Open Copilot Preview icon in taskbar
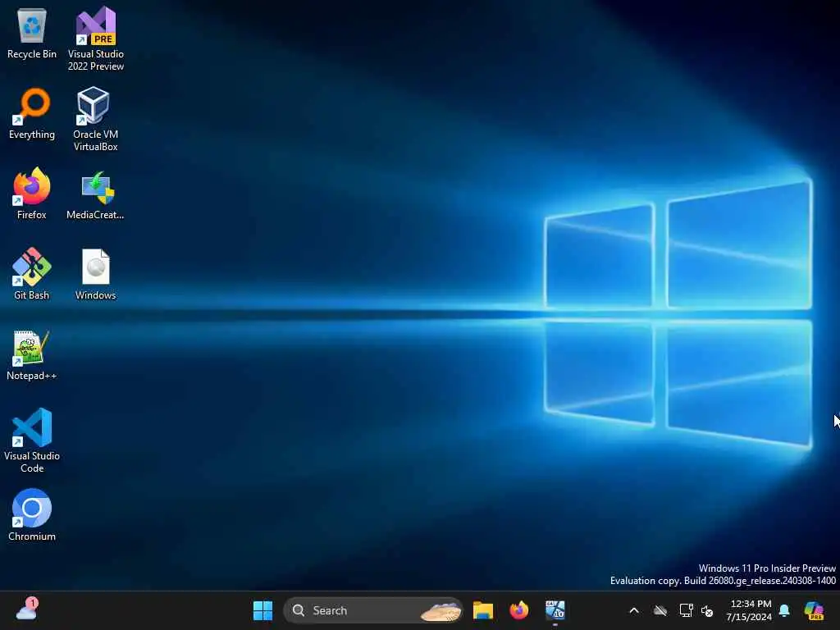Image resolution: width=840 pixels, height=630 pixels. [x=814, y=610]
